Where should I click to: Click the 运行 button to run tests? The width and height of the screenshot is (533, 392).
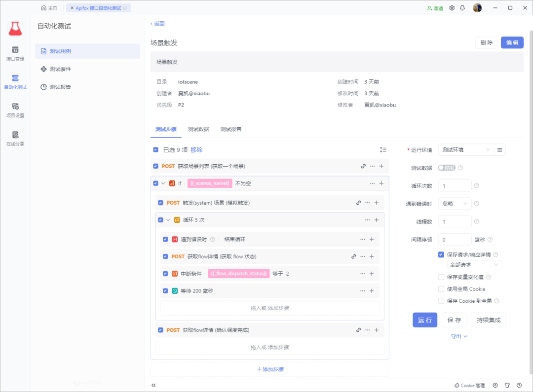pos(424,320)
